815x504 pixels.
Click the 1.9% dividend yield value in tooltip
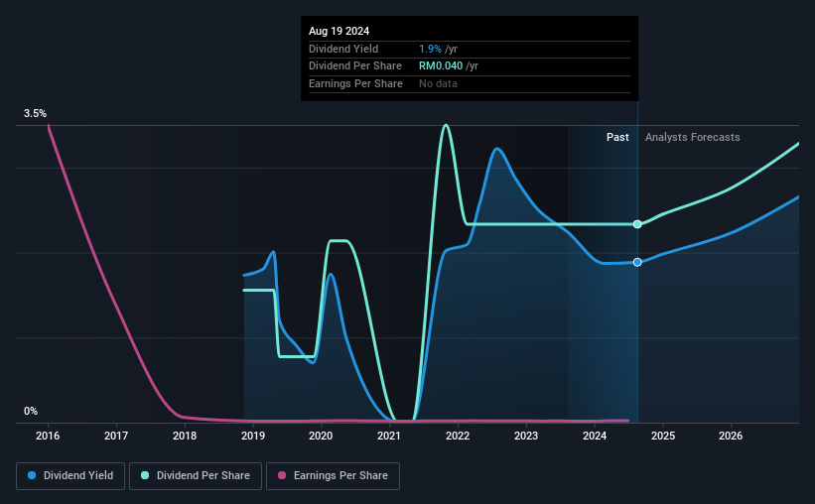(431, 49)
